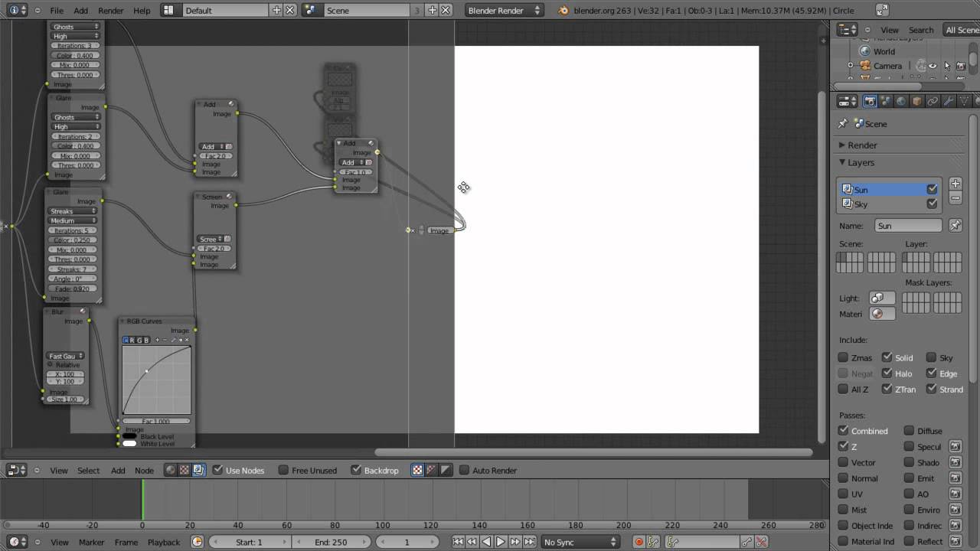Image resolution: width=980 pixels, height=551 pixels.
Task: Delete the Default screen layout
Action: click(x=290, y=10)
